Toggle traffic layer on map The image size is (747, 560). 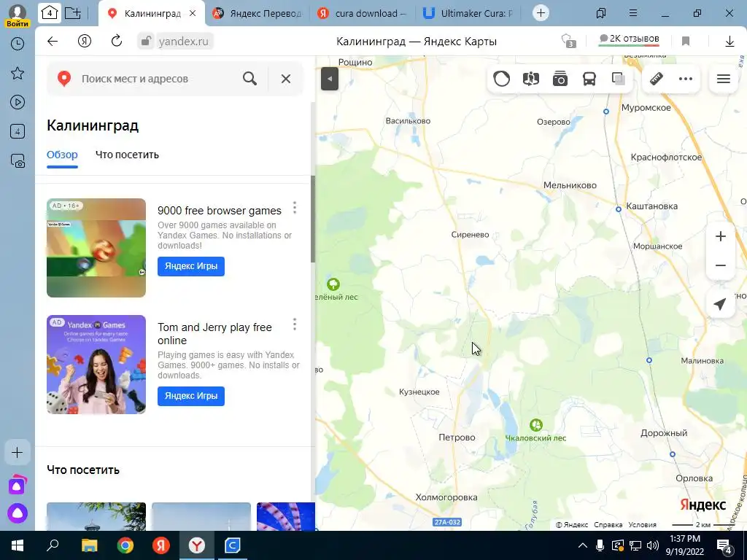(502, 79)
